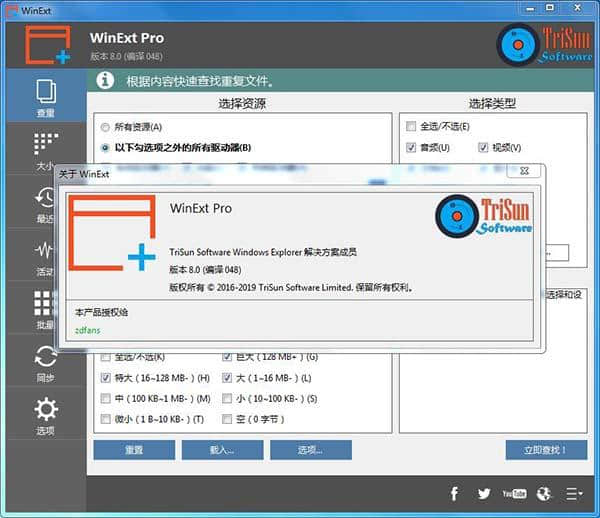
Task: Open the YouTube icon in footer
Action: [514, 493]
